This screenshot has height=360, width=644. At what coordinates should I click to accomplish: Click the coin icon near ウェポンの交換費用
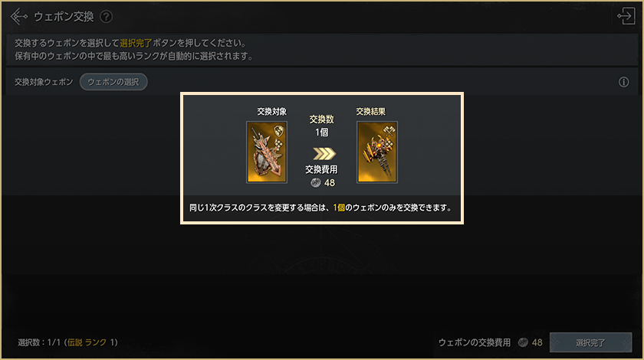(x=523, y=342)
